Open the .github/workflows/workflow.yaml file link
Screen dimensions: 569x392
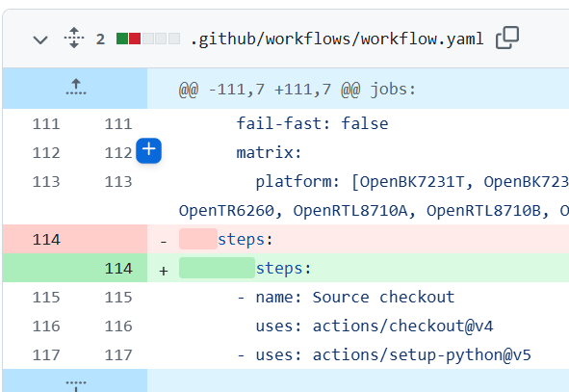337,39
